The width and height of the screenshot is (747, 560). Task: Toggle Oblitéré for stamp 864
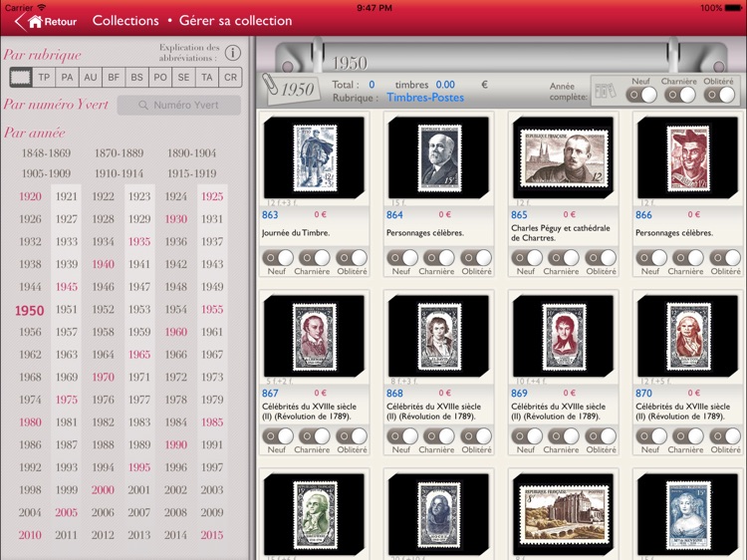476,258
